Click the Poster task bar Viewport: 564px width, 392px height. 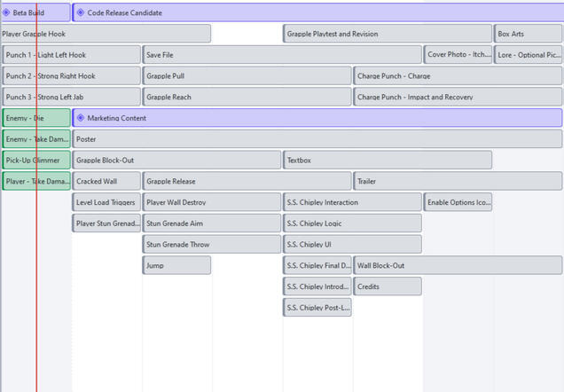(x=317, y=139)
